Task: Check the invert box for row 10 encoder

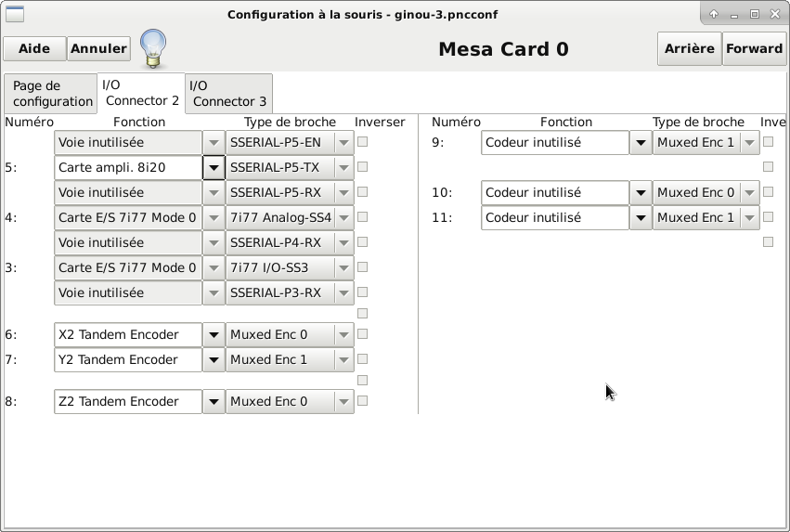Action: coord(768,192)
